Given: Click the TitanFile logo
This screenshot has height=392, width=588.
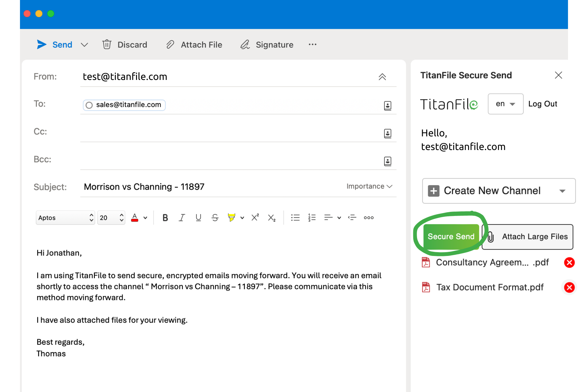Looking at the screenshot, I should click(x=449, y=104).
